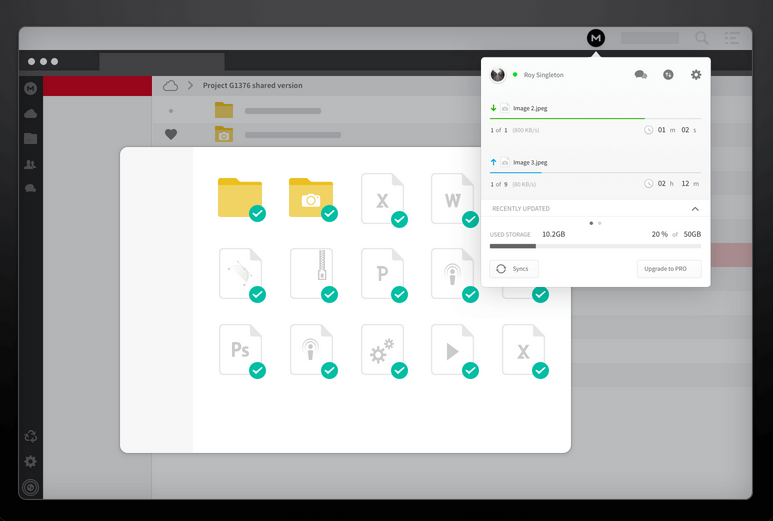Open the list view menu icon

click(732, 38)
